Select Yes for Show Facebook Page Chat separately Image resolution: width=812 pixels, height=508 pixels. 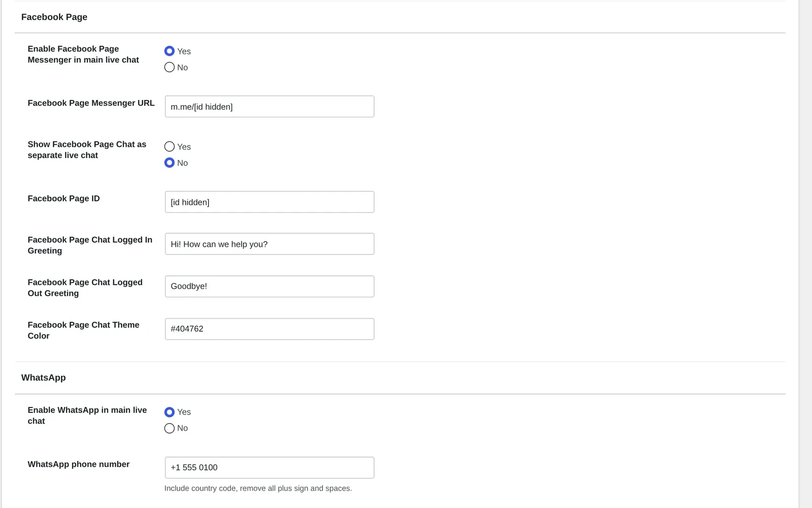tap(170, 147)
